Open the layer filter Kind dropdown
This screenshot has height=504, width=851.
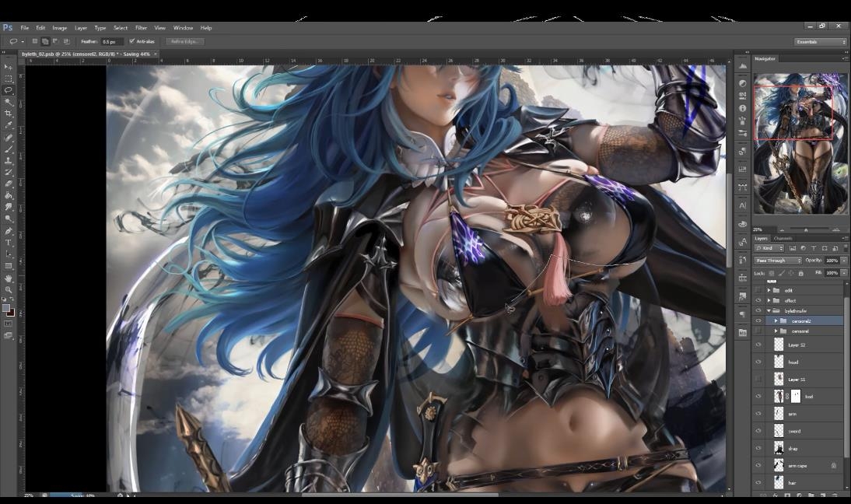[x=769, y=248]
